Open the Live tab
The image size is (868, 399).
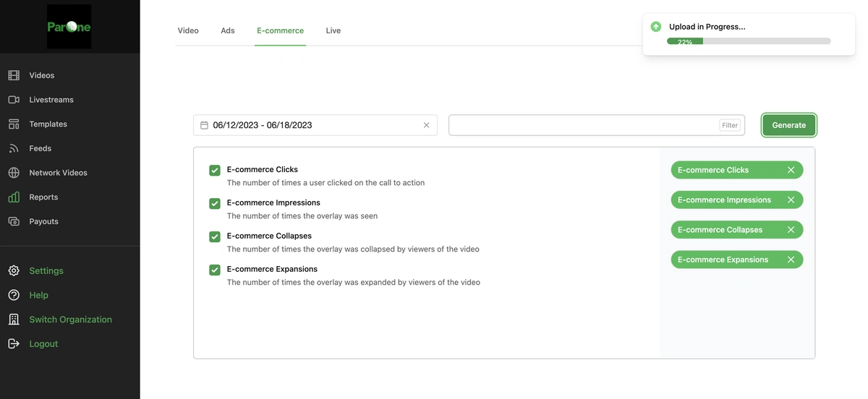[x=333, y=30]
